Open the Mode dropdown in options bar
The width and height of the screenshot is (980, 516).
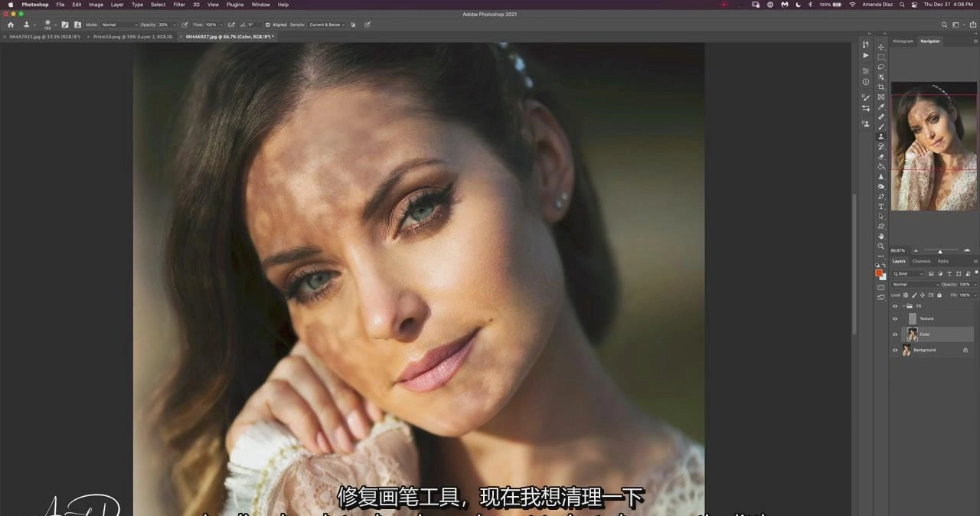119,24
